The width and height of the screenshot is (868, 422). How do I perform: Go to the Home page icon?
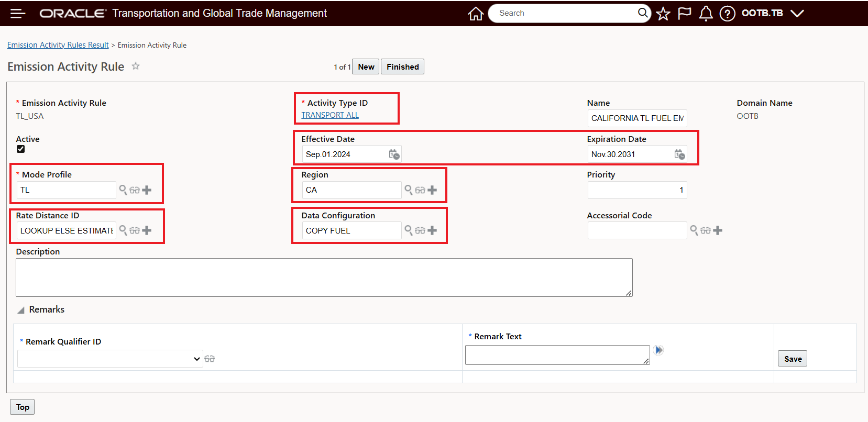(x=476, y=14)
